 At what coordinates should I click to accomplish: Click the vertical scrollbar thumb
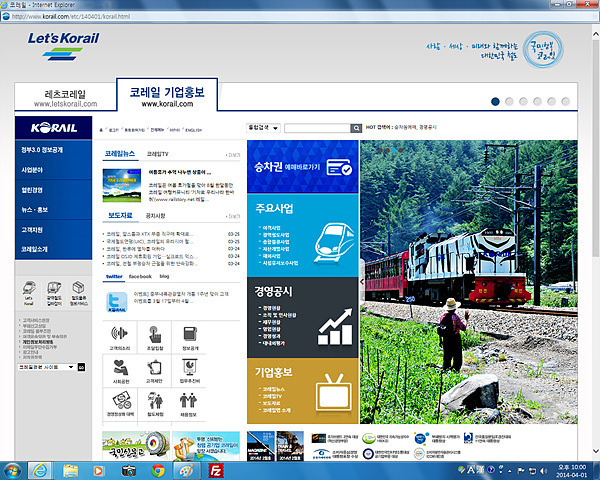tap(596, 149)
